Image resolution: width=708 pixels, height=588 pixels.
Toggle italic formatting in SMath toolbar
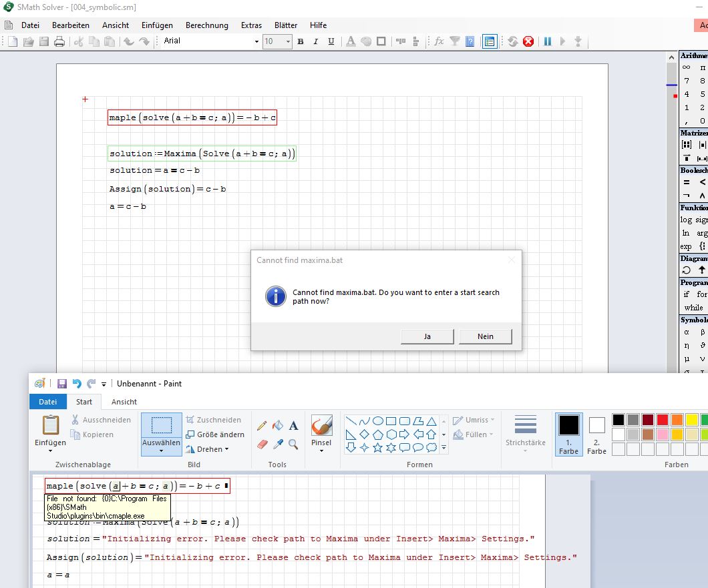click(x=315, y=41)
